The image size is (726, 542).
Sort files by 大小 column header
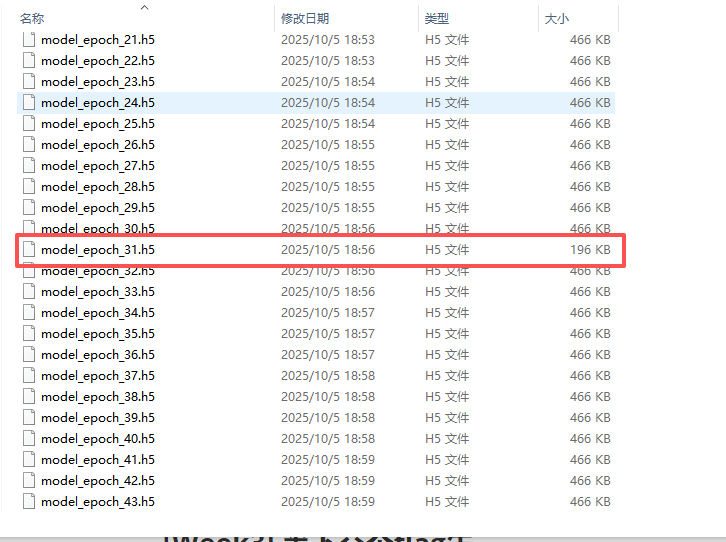[x=556, y=19]
